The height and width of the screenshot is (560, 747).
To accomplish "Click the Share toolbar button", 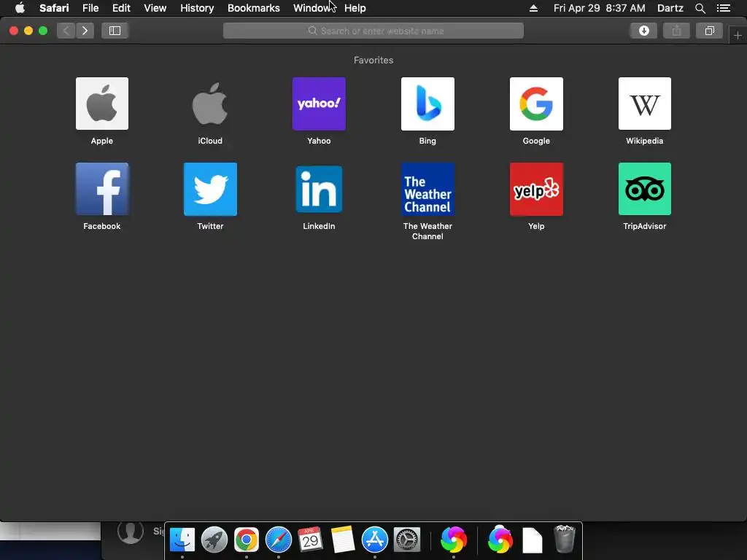I will (676, 31).
